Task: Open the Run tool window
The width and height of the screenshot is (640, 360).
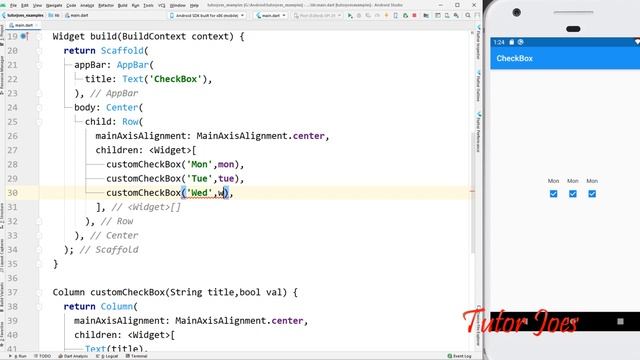Action: (18, 356)
